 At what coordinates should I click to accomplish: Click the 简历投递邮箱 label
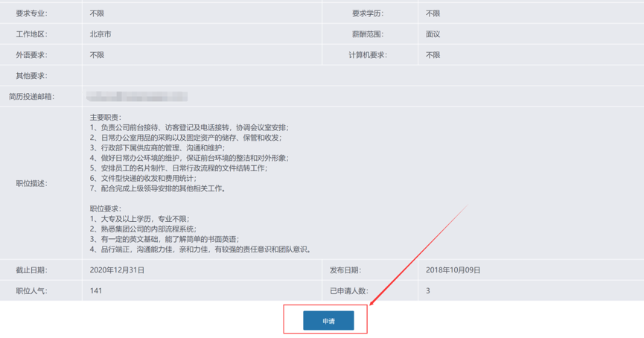[31, 97]
